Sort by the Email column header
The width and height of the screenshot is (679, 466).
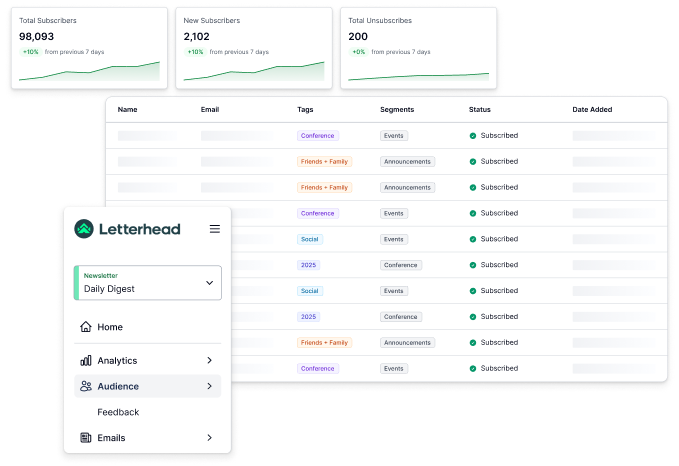(210, 110)
